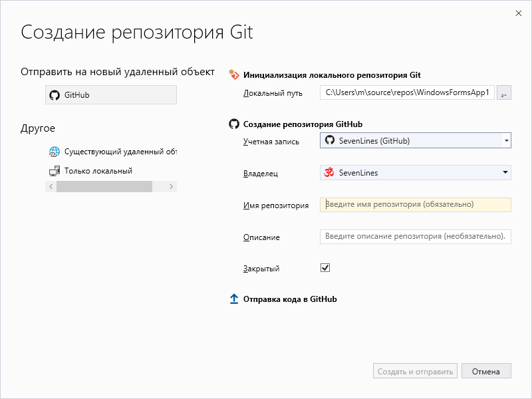532x399 pixels.
Task: Click the computer icon for local only
Action: point(55,171)
